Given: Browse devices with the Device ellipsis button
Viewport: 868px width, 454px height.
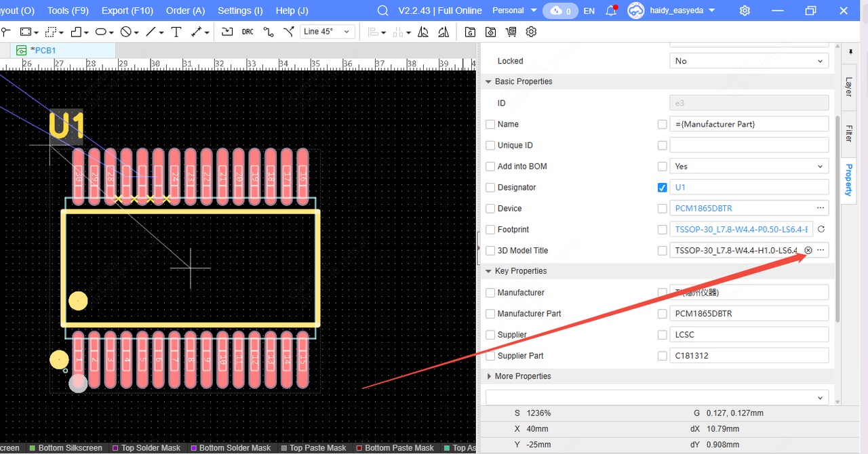Looking at the screenshot, I should pyautogui.click(x=821, y=208).
